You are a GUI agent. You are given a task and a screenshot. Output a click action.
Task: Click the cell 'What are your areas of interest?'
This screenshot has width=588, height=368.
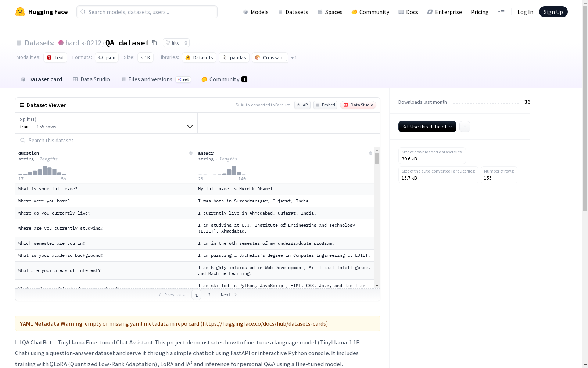(105, 270)
